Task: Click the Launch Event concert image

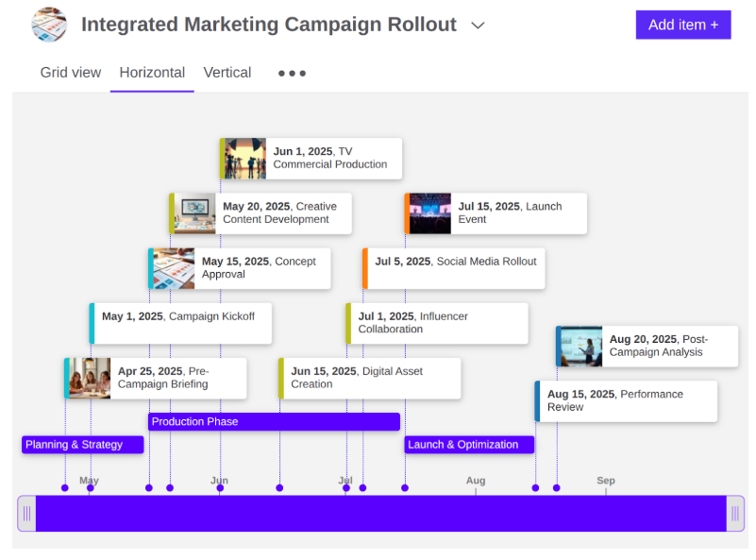Action: pyautogui.click(x=428, y=212)
